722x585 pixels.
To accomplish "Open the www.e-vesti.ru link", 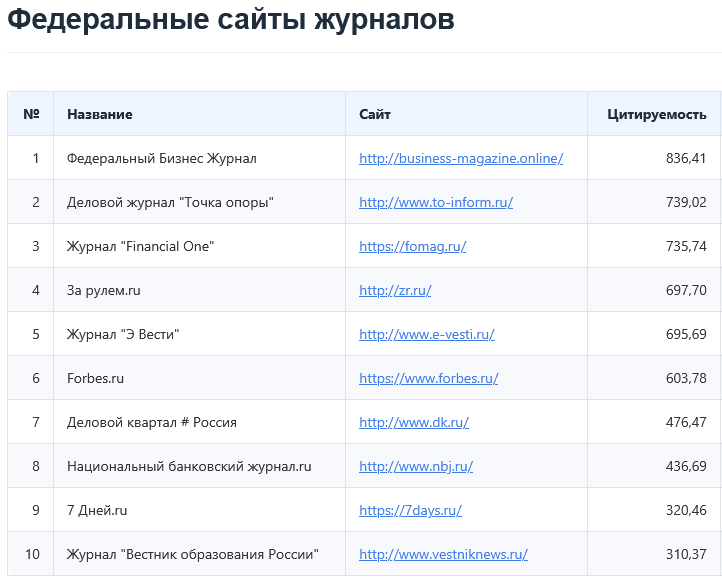I will pos(427,334).
